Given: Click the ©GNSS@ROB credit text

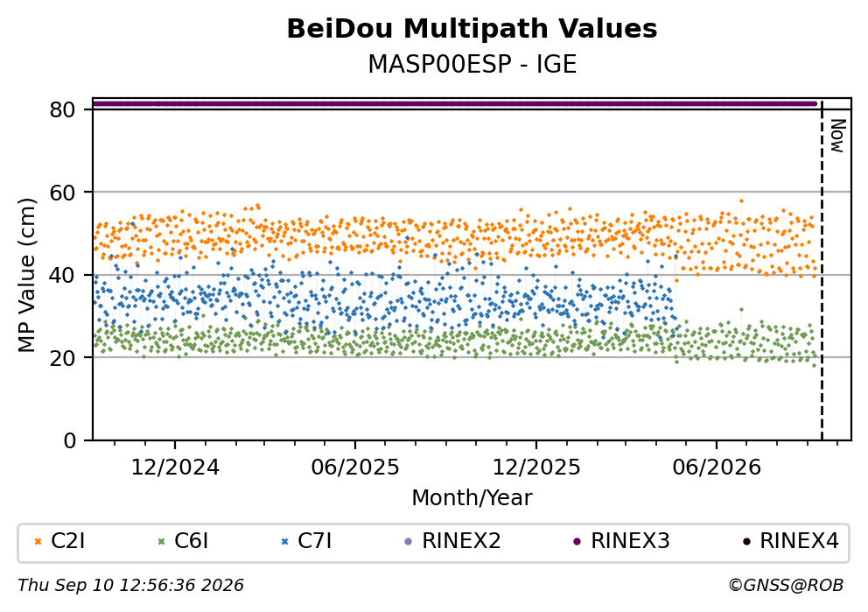Looking at the screenshot, I should point(786,586).
